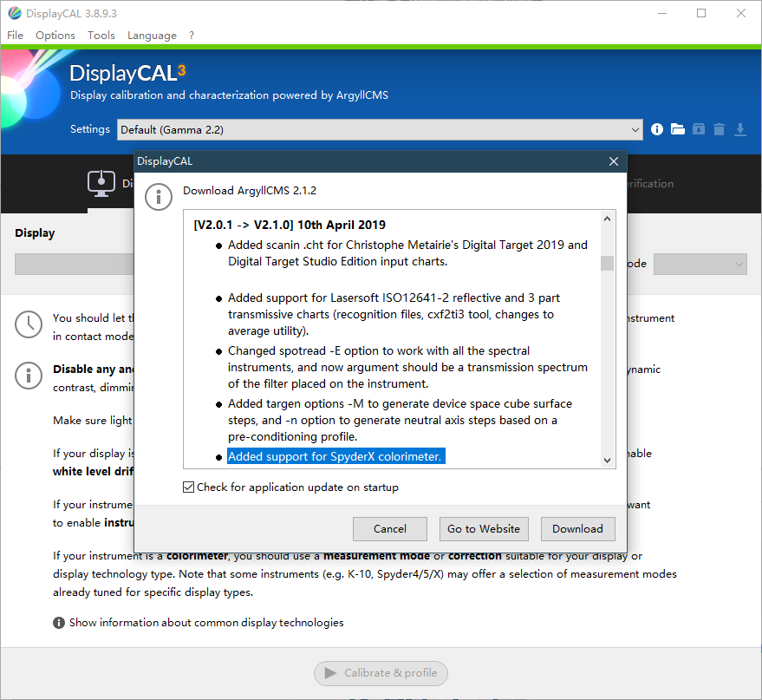Switch to the Verification tab
The width and height of the screenshot is (762, 700).
coord(650,184)
